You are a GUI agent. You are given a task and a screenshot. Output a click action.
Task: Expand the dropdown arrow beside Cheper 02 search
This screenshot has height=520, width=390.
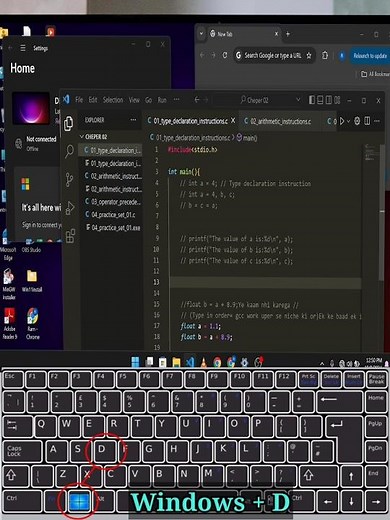(x=298, y=100)
